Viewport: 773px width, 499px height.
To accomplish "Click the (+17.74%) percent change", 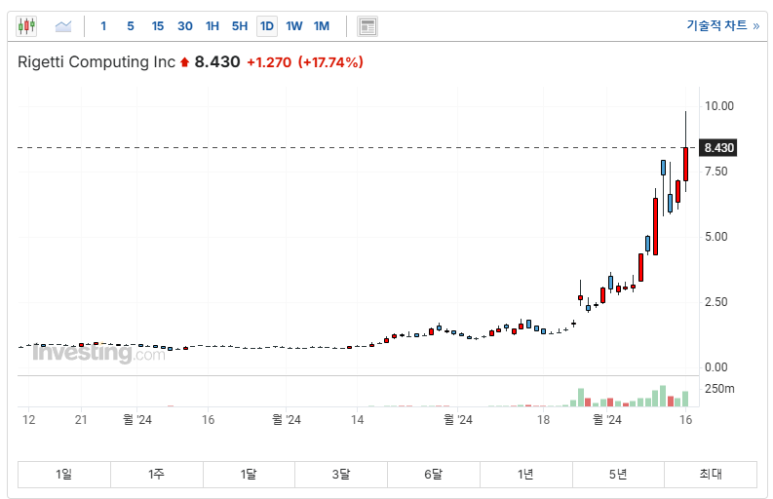I will pos(330,63).
